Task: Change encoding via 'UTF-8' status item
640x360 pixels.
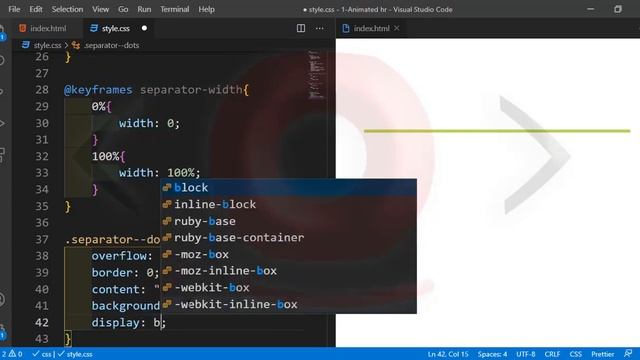Action: click(526, 354)
